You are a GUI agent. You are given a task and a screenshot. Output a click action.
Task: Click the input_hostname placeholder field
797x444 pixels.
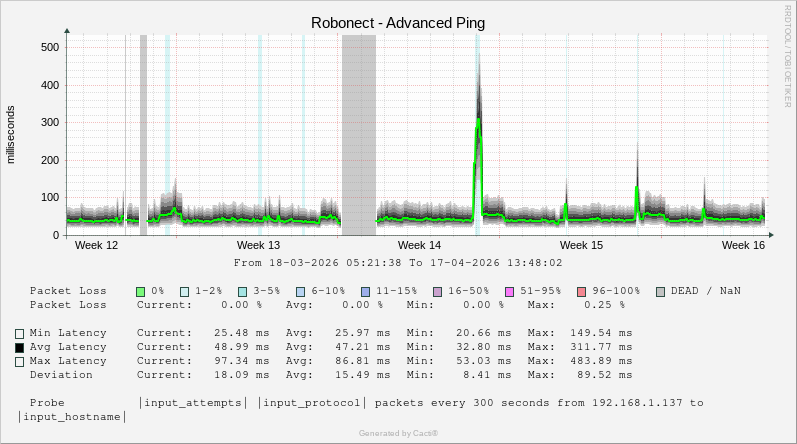(72, 417)
